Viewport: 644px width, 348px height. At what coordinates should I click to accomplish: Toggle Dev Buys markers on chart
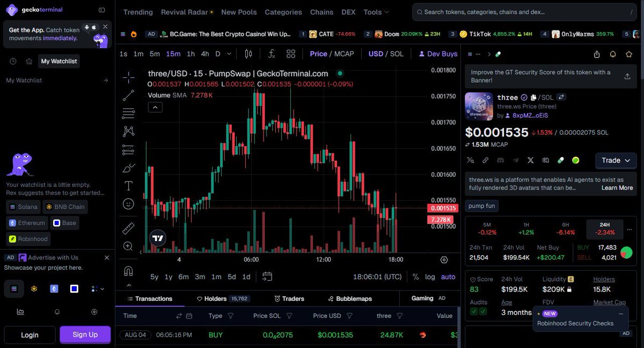click(x=438, y=54)
